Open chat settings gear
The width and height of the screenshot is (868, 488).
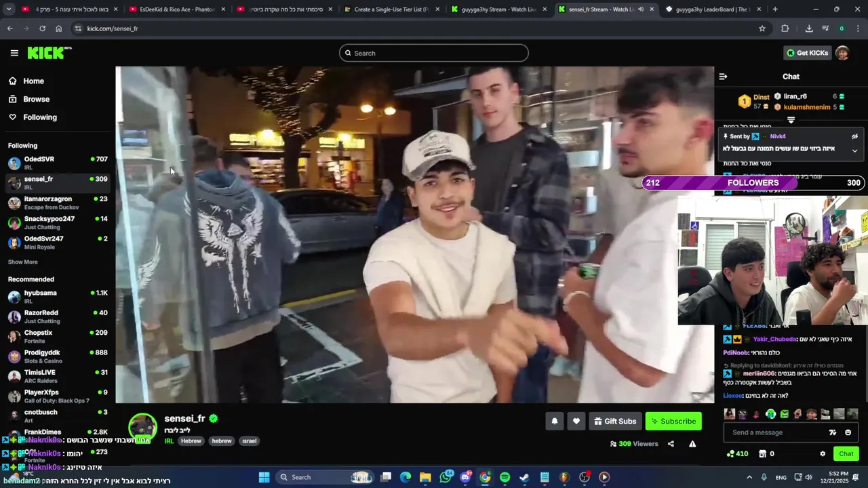click(823, 453)
